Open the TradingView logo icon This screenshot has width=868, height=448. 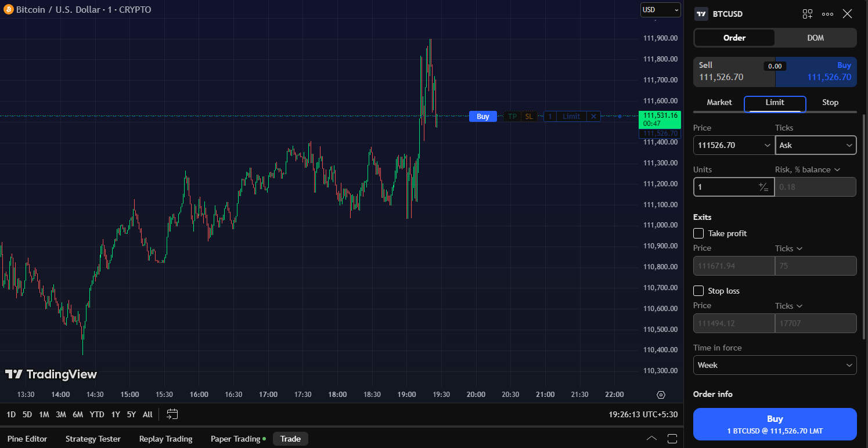[14, 374]
